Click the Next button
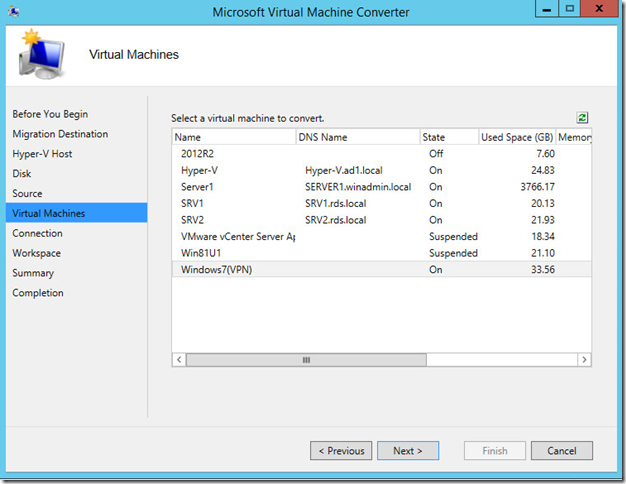The height and width of the screenshot is (484, 626). point(408,450)
